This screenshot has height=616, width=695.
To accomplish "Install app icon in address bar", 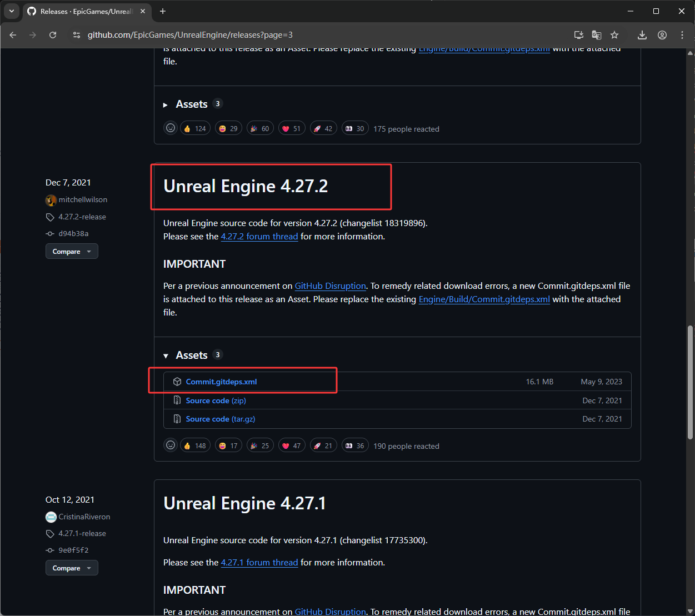I will point(579,35).
